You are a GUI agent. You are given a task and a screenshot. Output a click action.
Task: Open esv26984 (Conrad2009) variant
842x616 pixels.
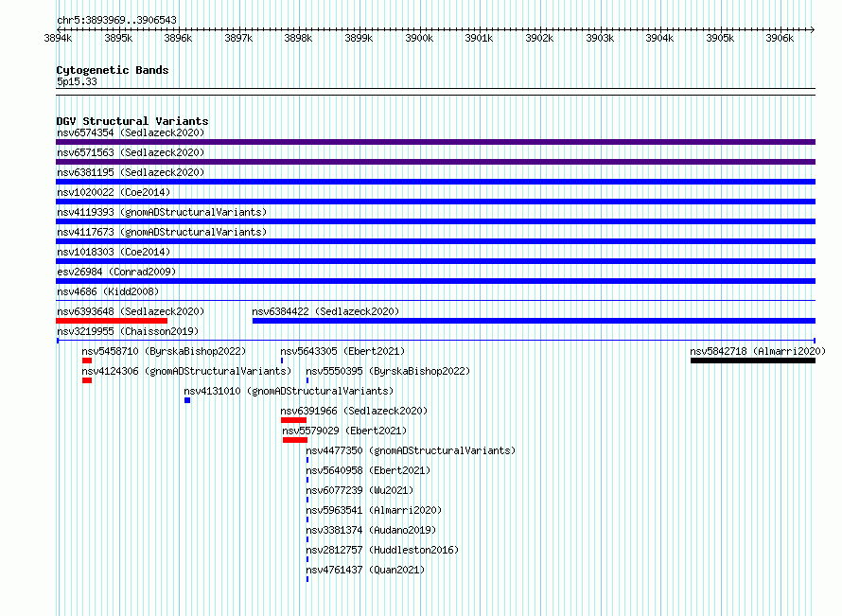point(116,272)
